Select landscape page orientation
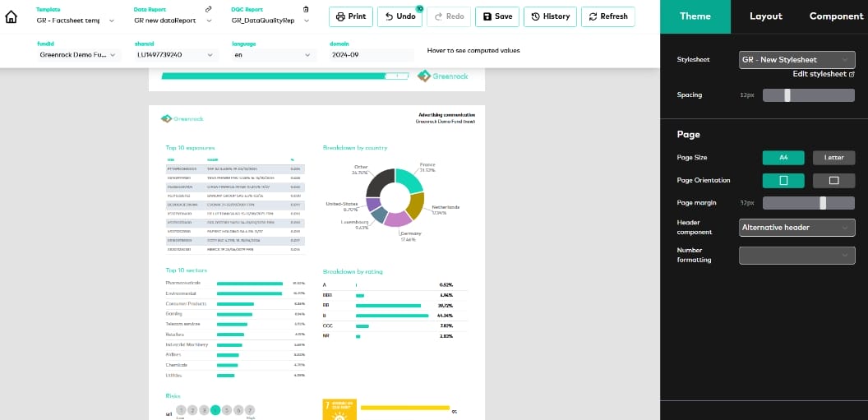Viewport: 868px width, 420px height. coord(833,180)
